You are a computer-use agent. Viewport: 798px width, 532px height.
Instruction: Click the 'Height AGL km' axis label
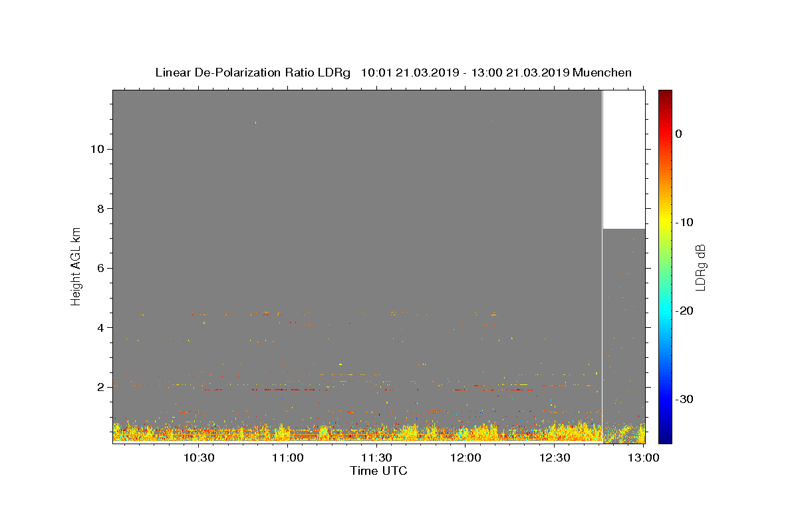[x=76, y=265]
